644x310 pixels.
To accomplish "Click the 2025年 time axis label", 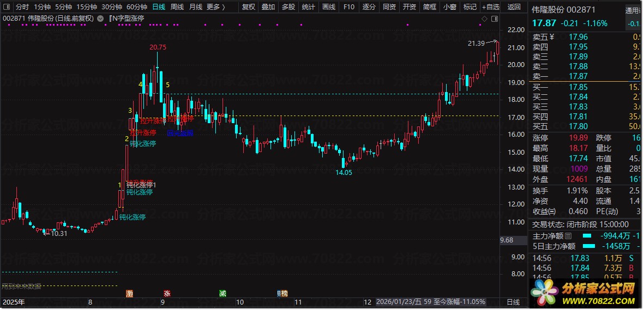I will pyautogui.click(x=13, y=302).
